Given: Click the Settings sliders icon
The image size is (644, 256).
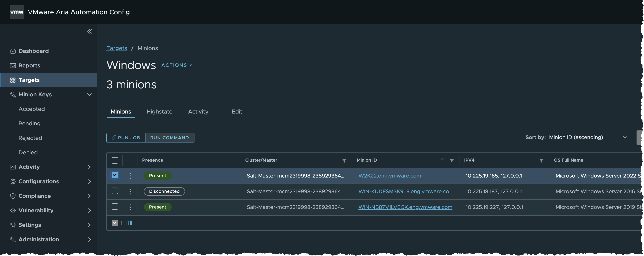Looking at the screenshot, I should click(x=13, y=225).
